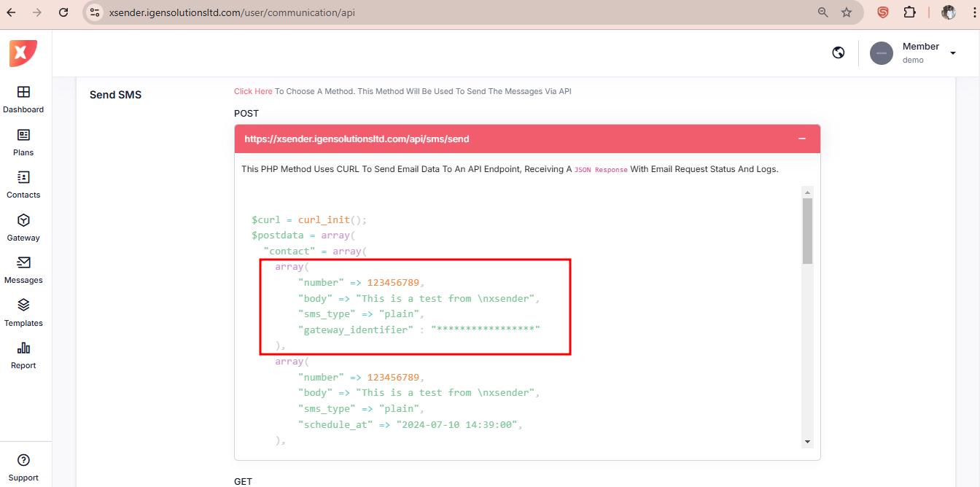Go to Contacts in the sidebar

tap(23, 178)
